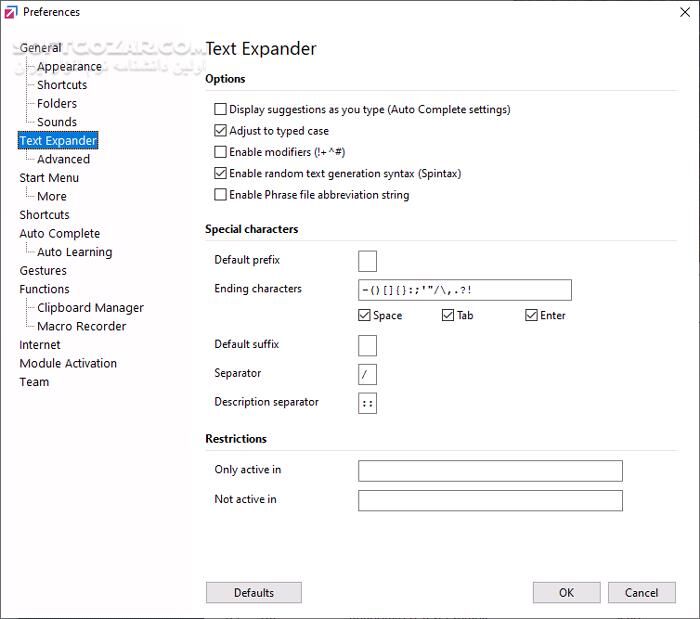Viewport: 700px width, 619px height.
Task: Select Module Activation in the tree
Action: pos(68,363)
